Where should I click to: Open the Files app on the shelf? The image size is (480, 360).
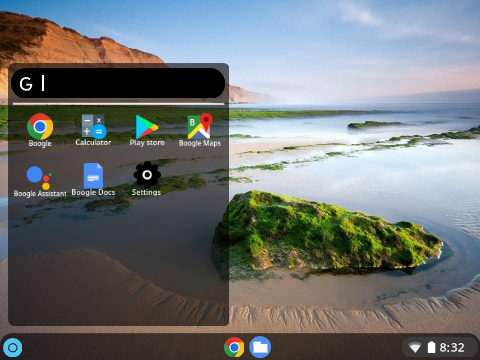click(x=260, y=347)
